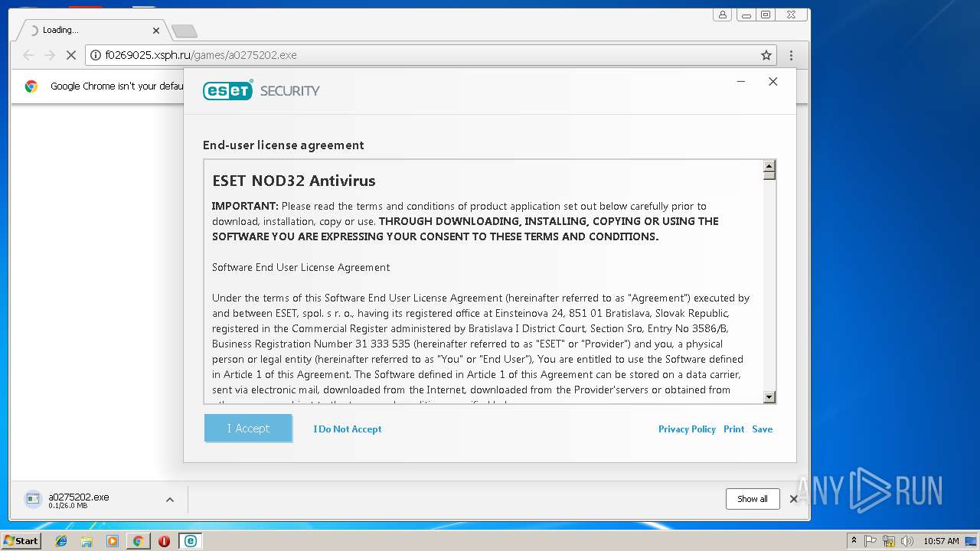
Task: Open the Chrome user profile button
Action: (722, 15)
